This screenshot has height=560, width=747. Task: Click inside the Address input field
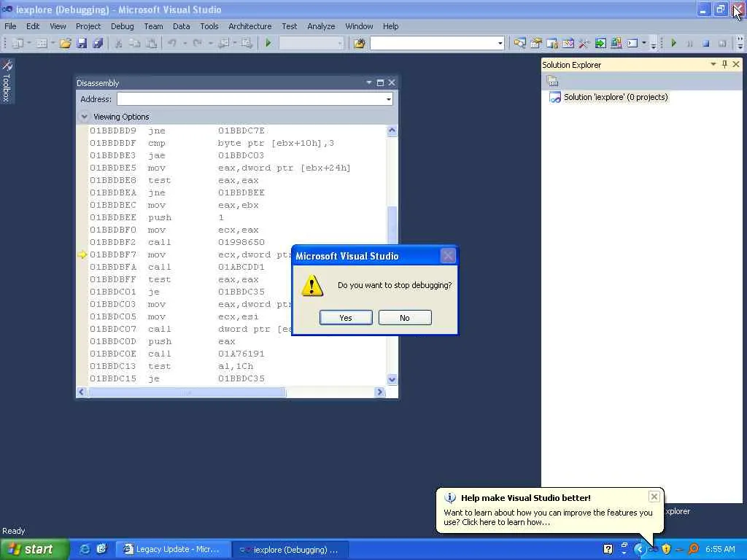tap(251, 99)
